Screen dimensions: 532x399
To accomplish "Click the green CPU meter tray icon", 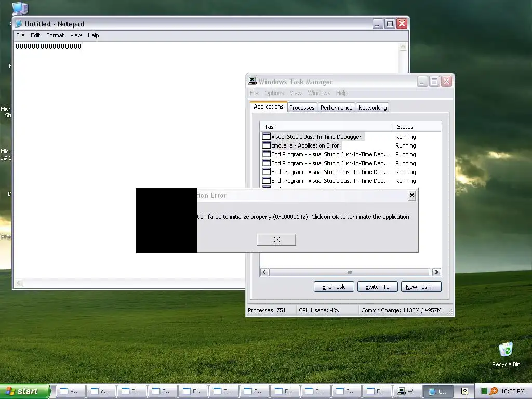I will (x=484, y=391).
